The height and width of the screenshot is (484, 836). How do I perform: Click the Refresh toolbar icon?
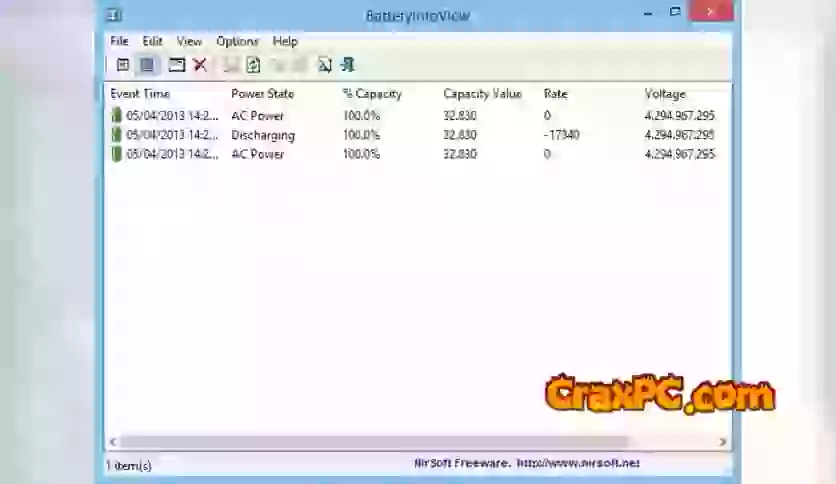pos(254,65)
